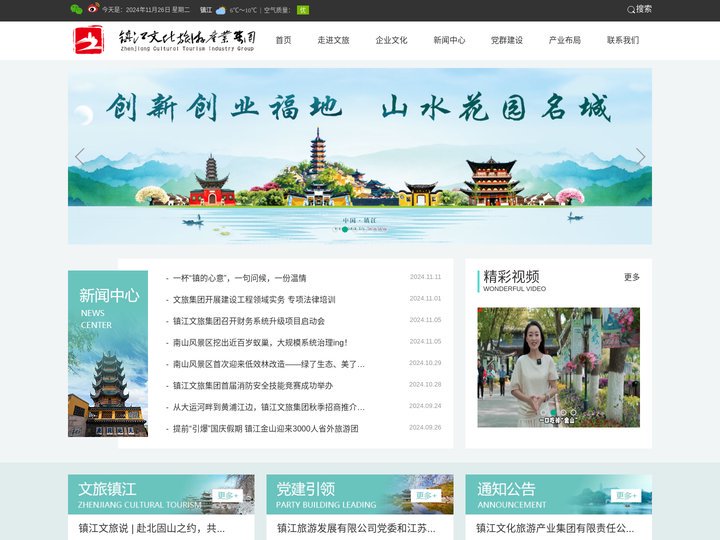Screen dimensions: 720x540
Task: Select the active green banner pagination dot
Action: 345,229
